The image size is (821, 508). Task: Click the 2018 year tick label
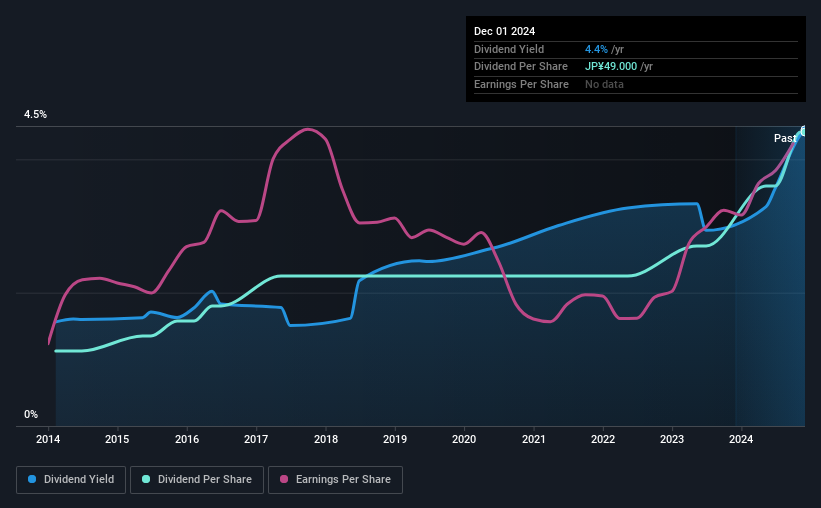pos(326,439)
